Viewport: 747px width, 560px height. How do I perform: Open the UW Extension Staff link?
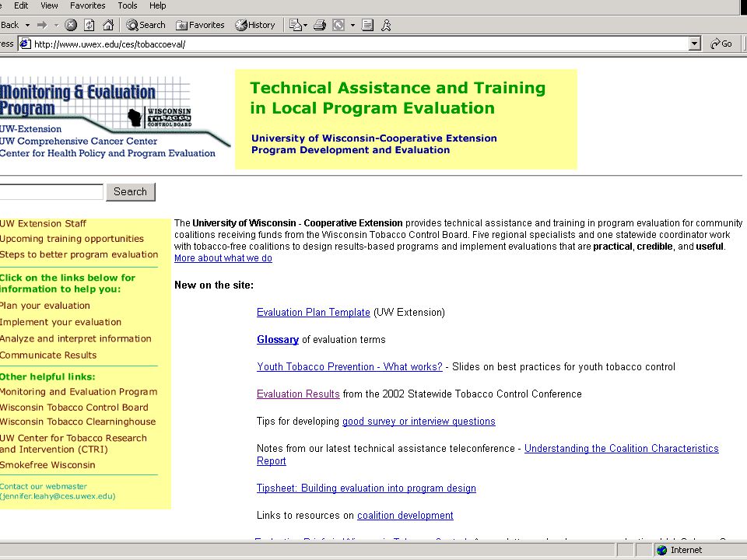click(x=43, y=223)
